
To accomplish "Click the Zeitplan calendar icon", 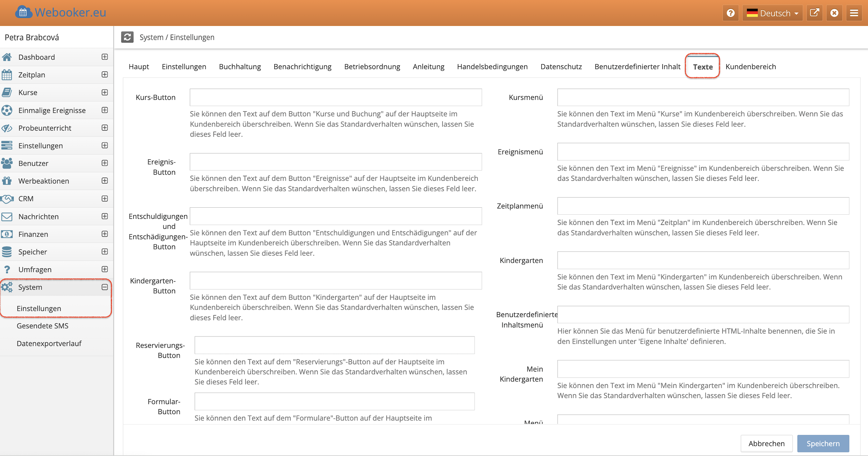I will coord(7,75).
